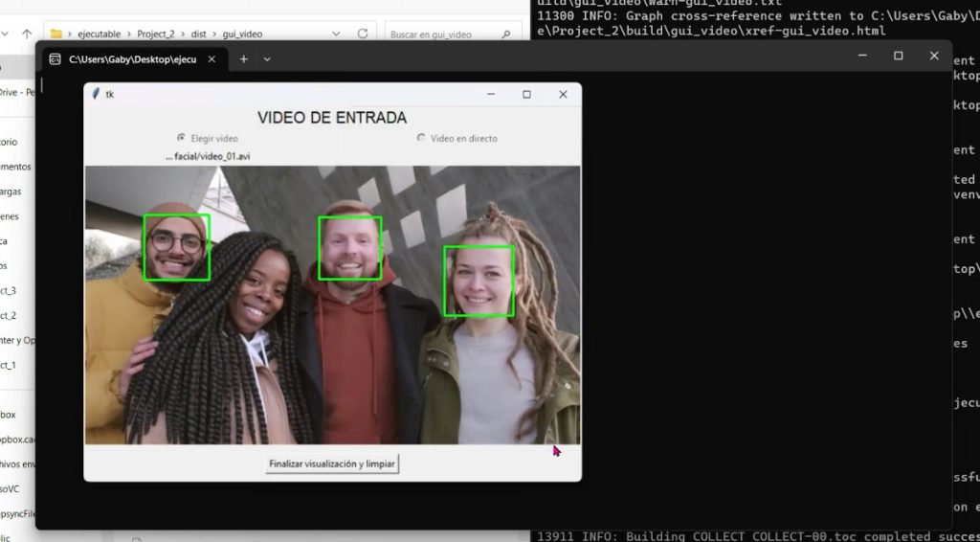Screen dimensions: 980x542
Task: Select the 'Video en directo' radio button
Action: (421, 138)
